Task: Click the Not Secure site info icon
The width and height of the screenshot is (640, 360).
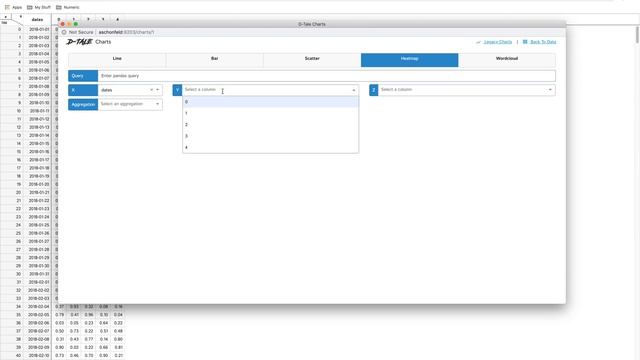Action: click(64, 32)
